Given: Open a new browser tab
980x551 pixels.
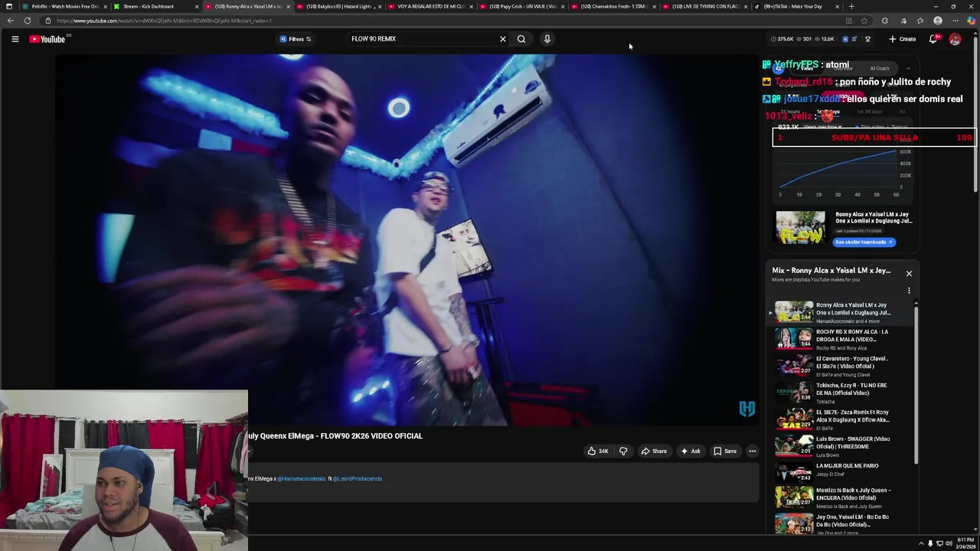Looking at the screenshot, I should pyautogui.click(x=851, y=6).
